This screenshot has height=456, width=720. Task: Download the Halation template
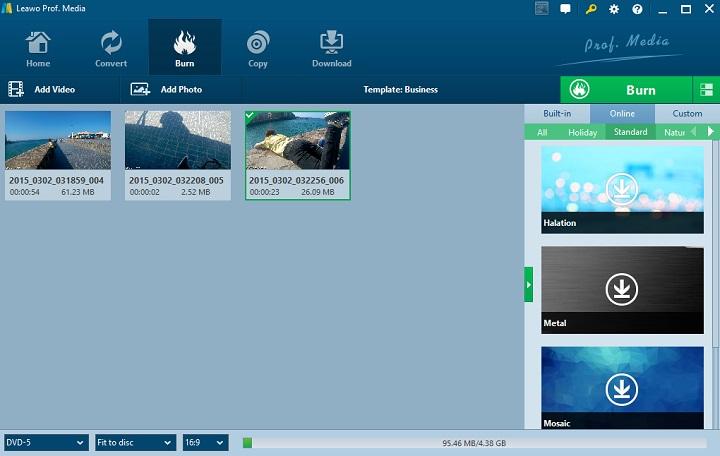coord(622,188)
